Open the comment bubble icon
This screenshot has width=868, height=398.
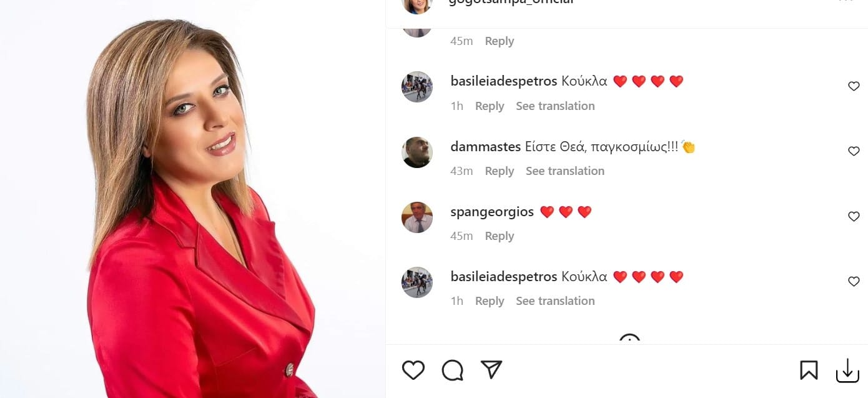pos(453,370)
